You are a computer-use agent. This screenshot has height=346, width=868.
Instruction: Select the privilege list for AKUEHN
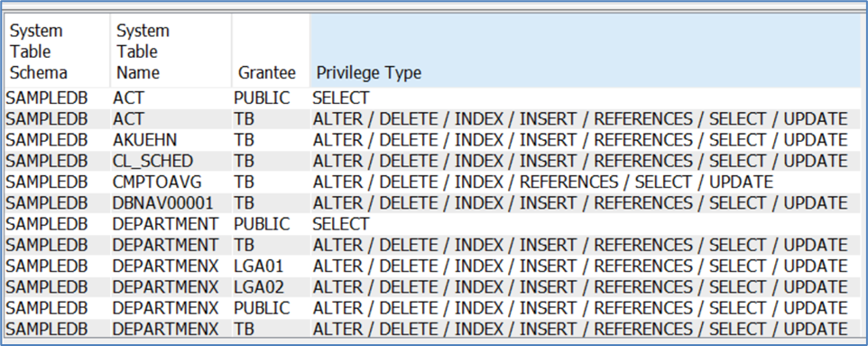point(580,140)
